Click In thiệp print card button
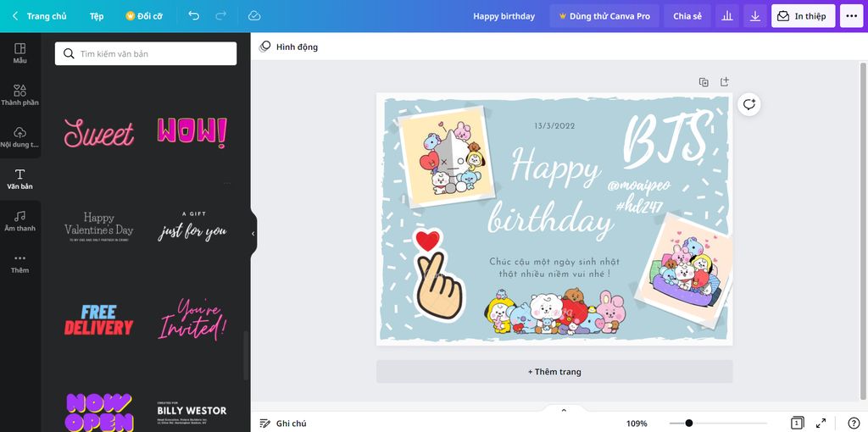The image size is (868, 432). point(803,16)
